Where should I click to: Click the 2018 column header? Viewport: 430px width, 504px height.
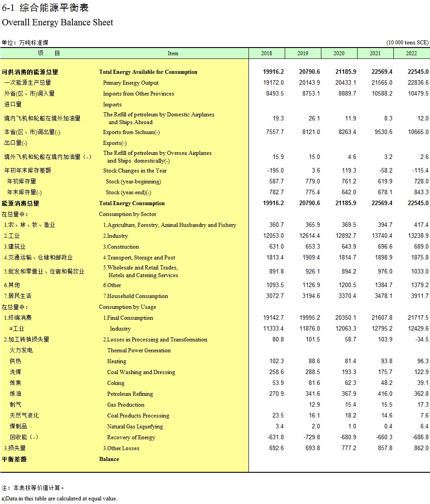click(x=267, y=53)
